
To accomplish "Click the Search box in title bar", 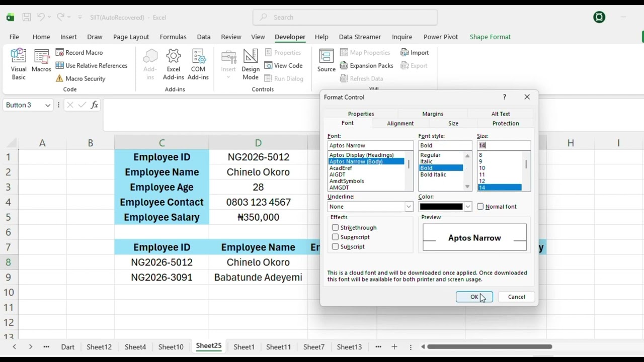I will [345, 17].
